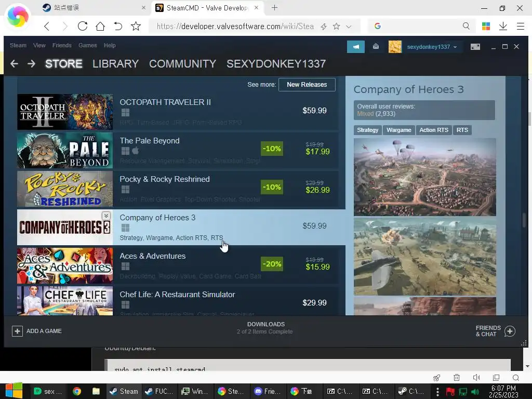Click the speaker icon in browser status bar
The image size is (532, 399).
(476, 378)
